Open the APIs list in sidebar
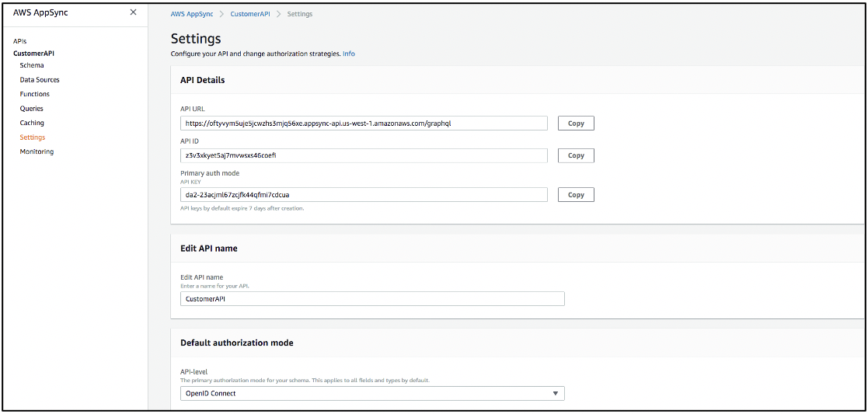868x414 pixels. pyautogui.click(x=20, y=40)
